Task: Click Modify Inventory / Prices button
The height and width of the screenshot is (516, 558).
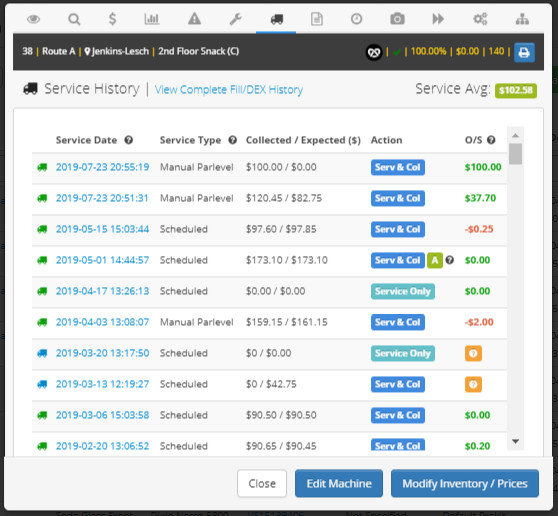Action: 465,483
